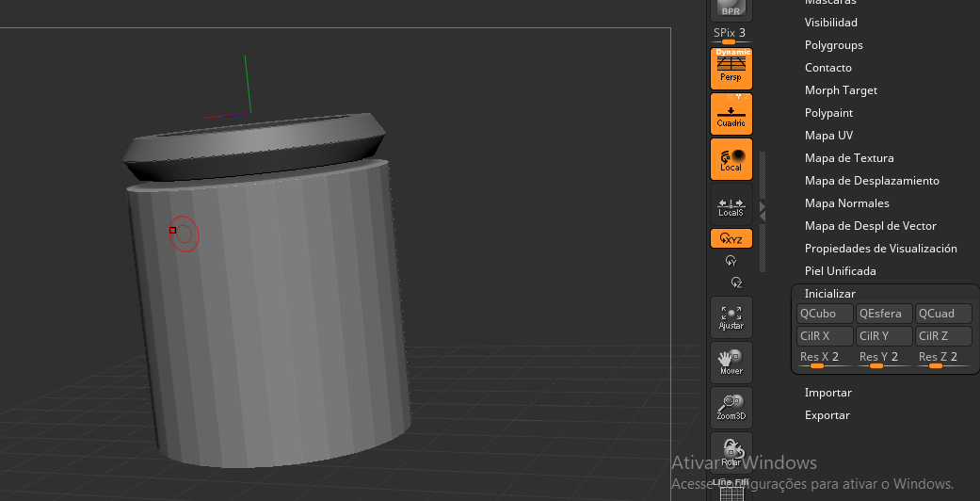Viewport: 980px width, 501px height.
Task: Click the QCubo button
Action: [x=825, y=314]
